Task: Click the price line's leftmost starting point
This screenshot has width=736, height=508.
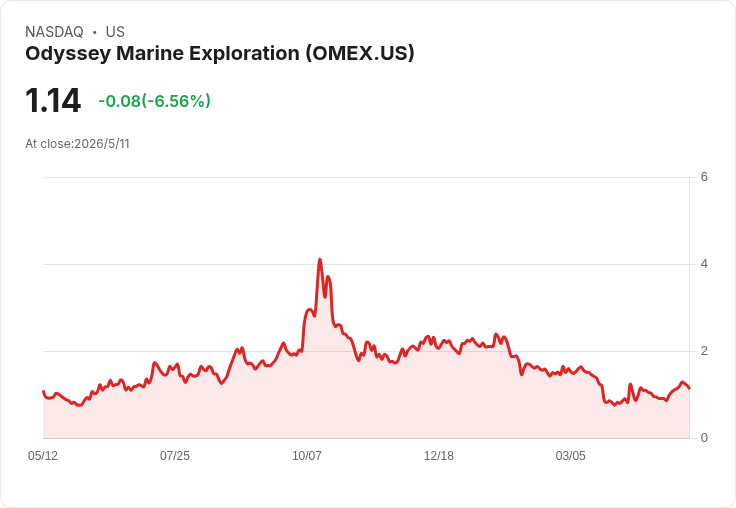Action: click(44, 391)
